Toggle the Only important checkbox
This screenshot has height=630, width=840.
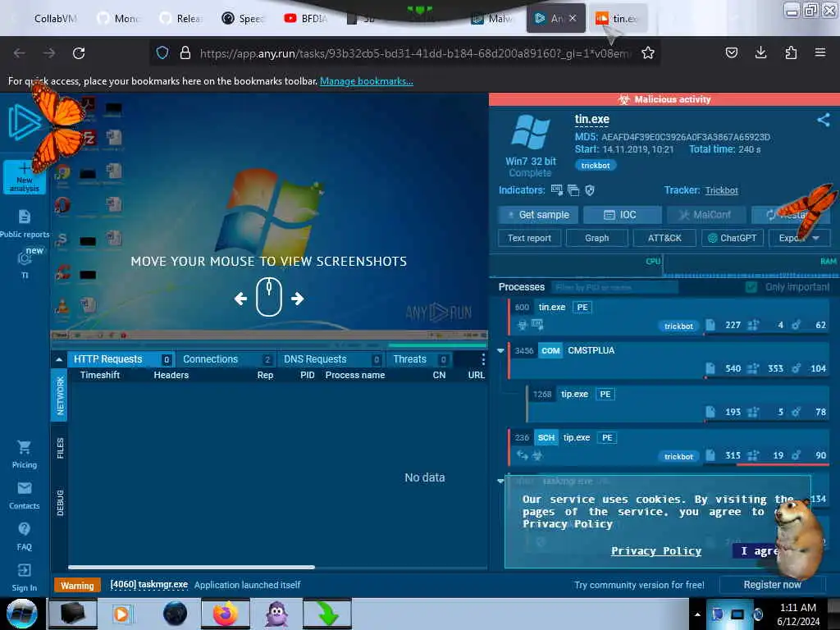[751, 287]
